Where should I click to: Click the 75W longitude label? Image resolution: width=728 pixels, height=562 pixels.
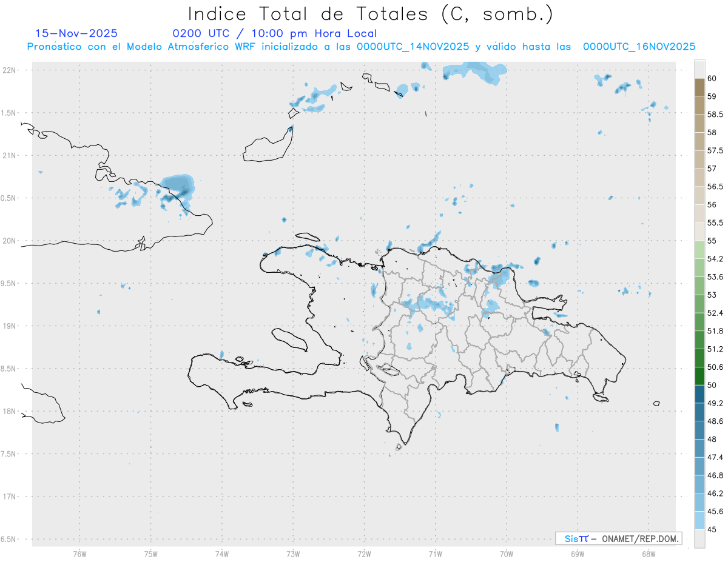point(151,554)
